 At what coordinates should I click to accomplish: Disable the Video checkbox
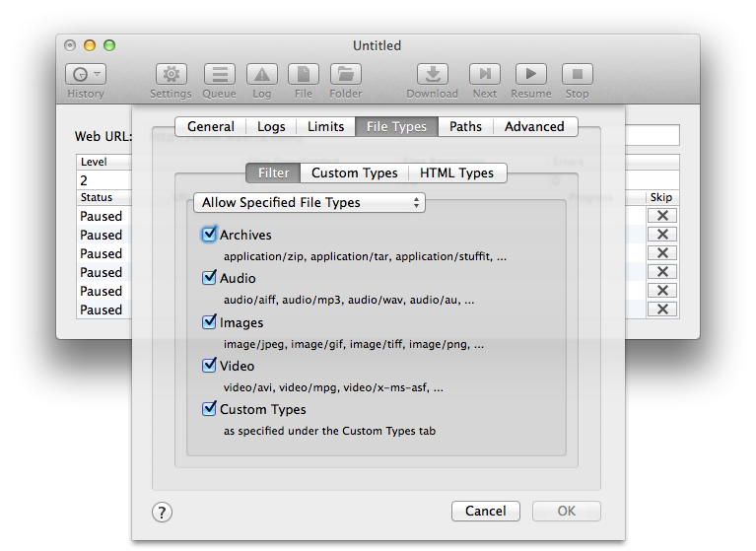pyautogui.click(x=209, y=366)
